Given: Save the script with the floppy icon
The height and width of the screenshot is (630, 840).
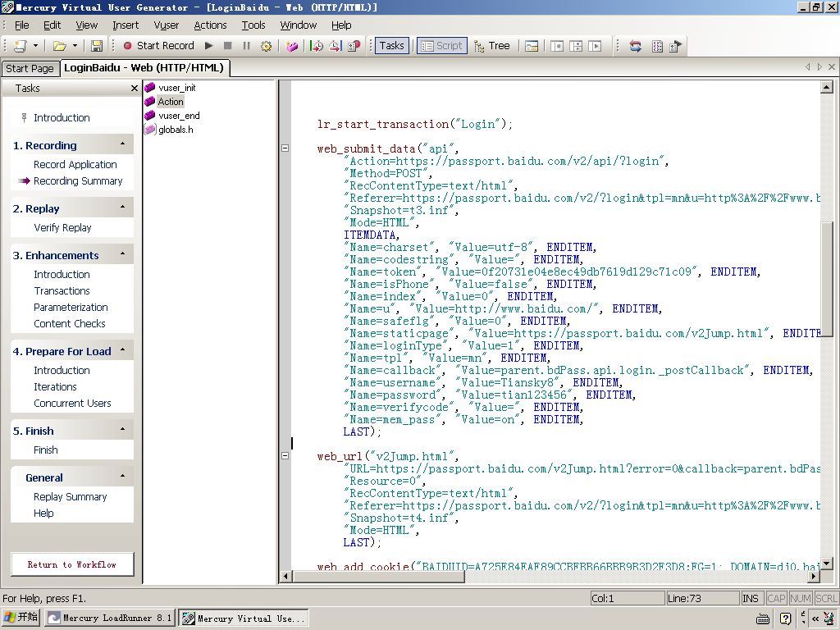Looking at the screenshot, I should [97, 46].
